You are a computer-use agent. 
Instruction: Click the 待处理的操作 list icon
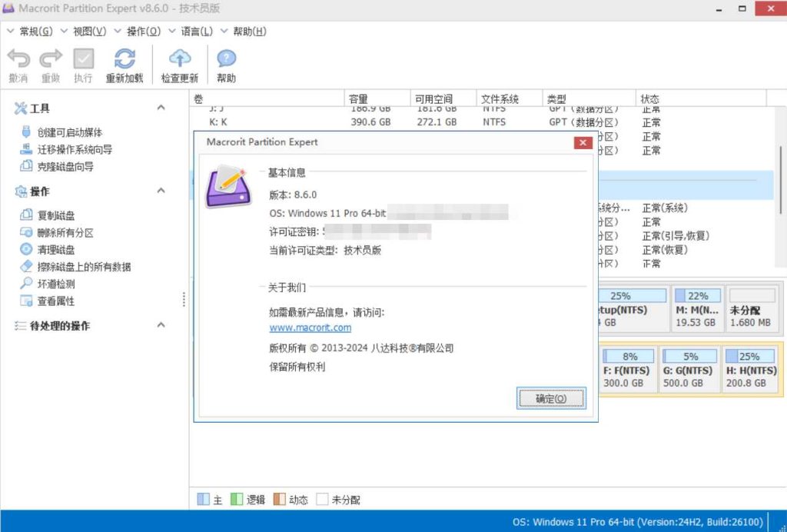click(x=21, y=326)
